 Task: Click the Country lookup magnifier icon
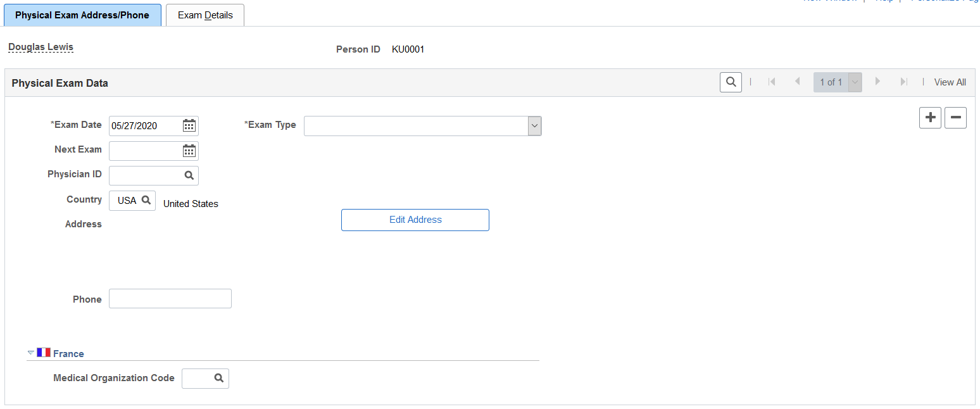(x=146, y=200)
